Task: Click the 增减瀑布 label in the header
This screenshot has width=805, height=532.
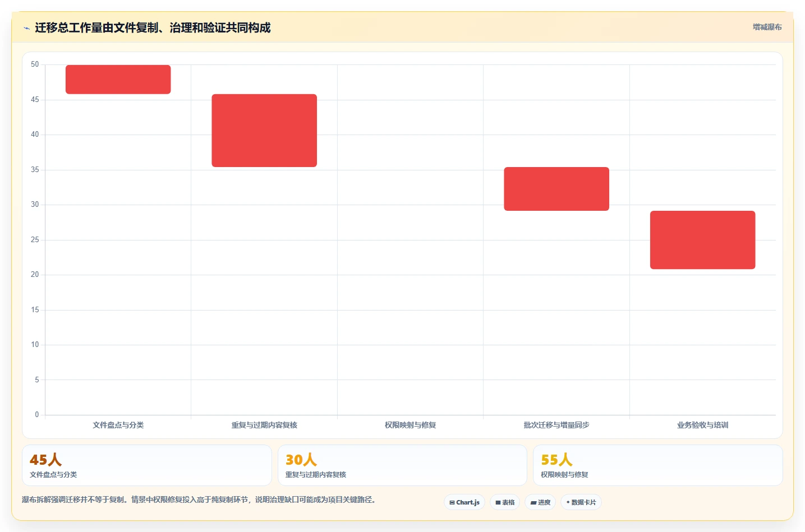Action: pyautogui.click(x=767, y=27)
